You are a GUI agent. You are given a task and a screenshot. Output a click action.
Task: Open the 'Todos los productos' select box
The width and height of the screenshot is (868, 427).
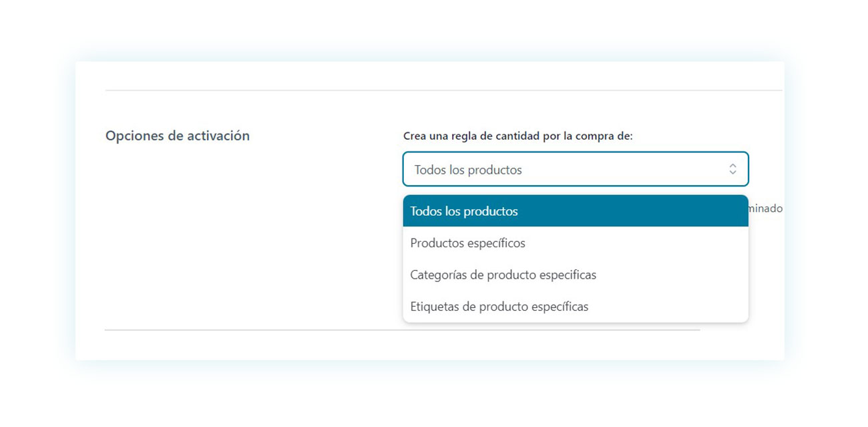(x=576, y=169)
